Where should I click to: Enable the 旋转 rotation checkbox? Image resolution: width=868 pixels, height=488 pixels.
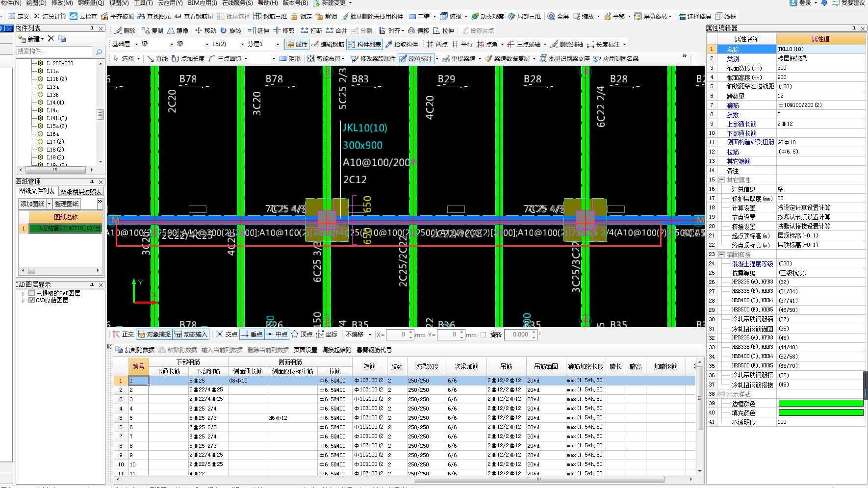[x=483, y=334]
